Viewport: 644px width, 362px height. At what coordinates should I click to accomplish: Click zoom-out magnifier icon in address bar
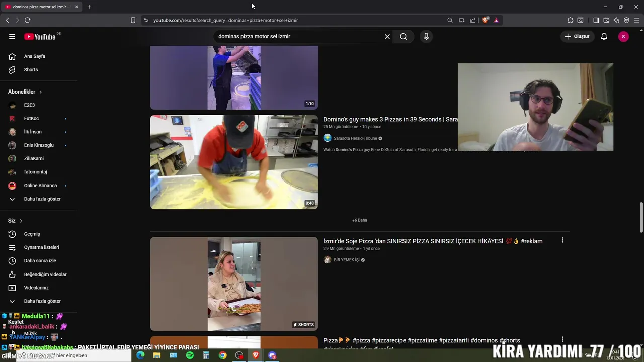coord(450,20)
